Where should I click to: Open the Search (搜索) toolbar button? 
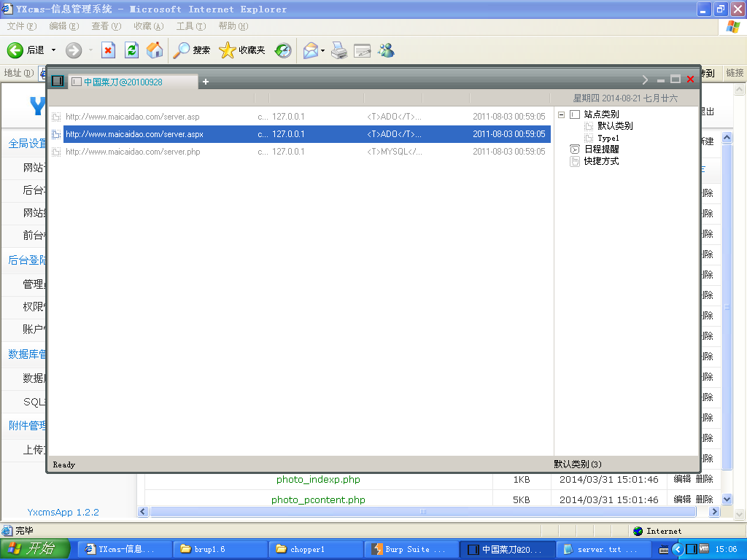[191, 50]
